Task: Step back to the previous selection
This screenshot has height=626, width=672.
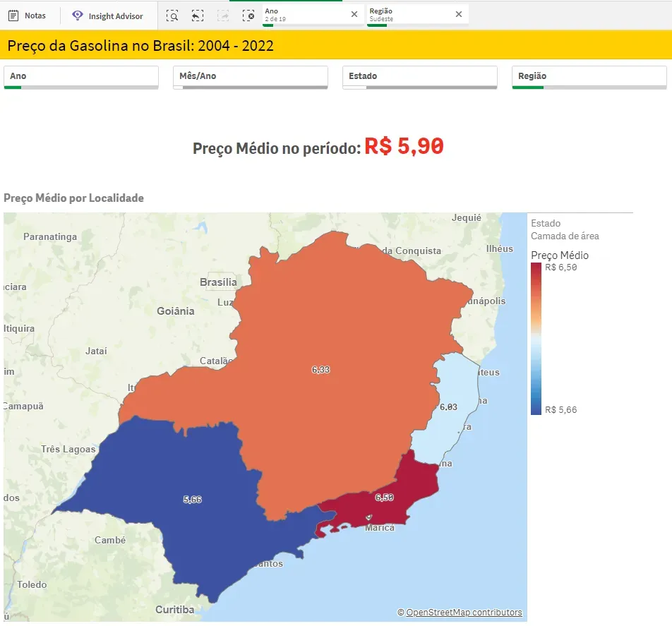Action: [197, 15]
